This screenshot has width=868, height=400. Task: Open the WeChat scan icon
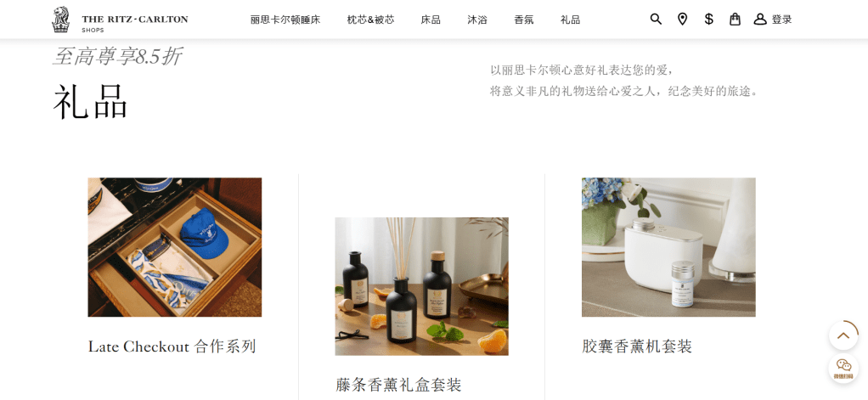click(843, 368)
